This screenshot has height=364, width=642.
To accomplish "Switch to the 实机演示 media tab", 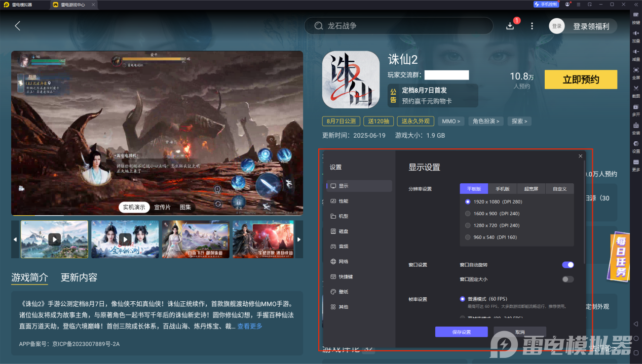I will pyautogui.click(x=134, y=207).
